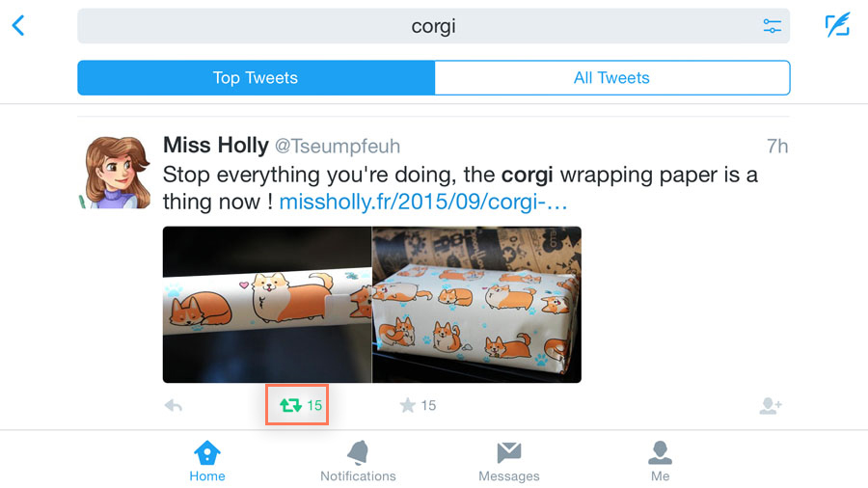The width and height of the screenshot is (868, 488).
Task: Open the Me profile tab
Action: click(x=660, y=461)
